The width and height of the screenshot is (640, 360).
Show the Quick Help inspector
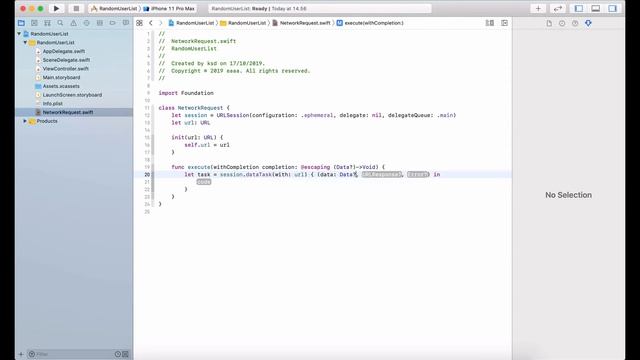575,23
